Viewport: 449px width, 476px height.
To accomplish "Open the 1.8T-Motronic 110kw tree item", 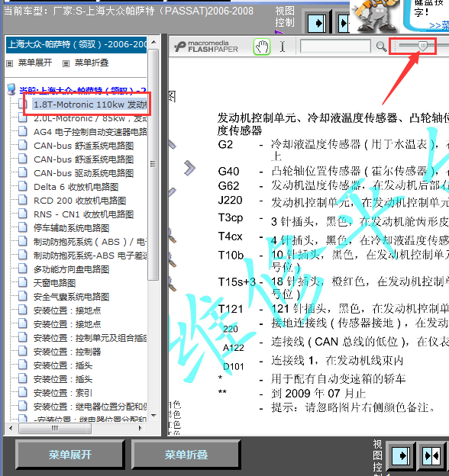I will pyautogui.click(x=90, y=105).
